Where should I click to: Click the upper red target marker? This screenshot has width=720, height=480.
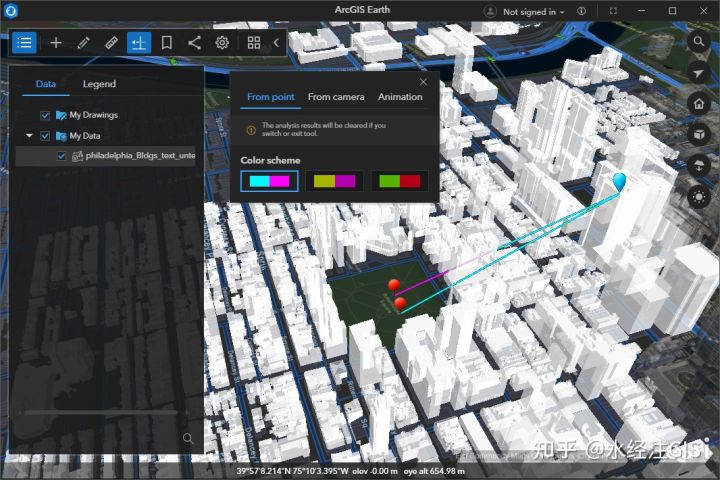tap(394, 286)
